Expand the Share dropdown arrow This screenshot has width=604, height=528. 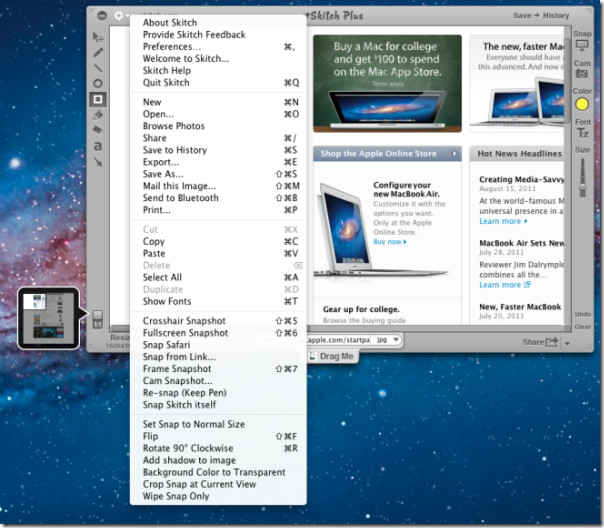(x=567, y=343)
